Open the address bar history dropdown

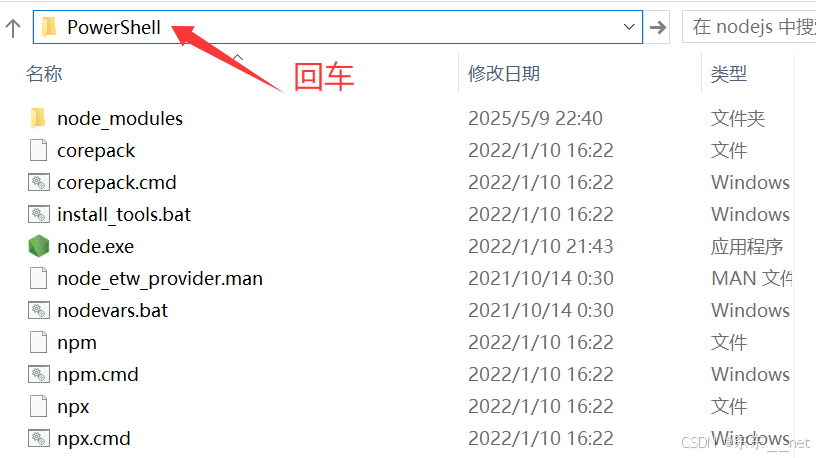(x=629, y=27)
